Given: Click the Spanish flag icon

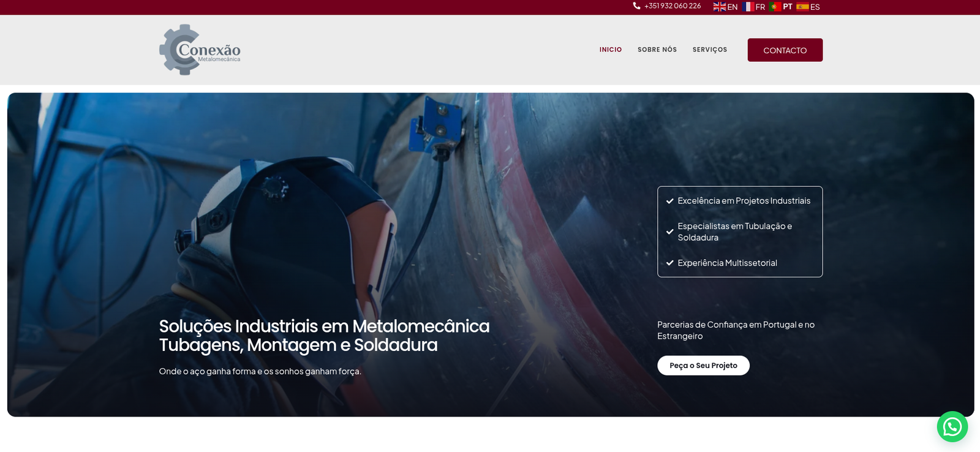Looking at the screenshot, I should click(802, 7).
